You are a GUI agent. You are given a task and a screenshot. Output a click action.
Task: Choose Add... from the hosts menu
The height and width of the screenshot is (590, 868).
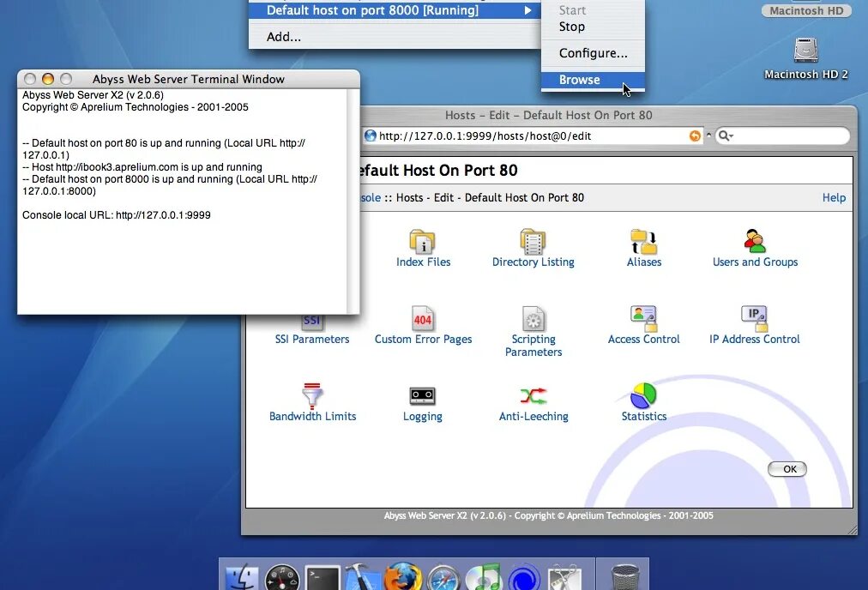click(284, 37)
